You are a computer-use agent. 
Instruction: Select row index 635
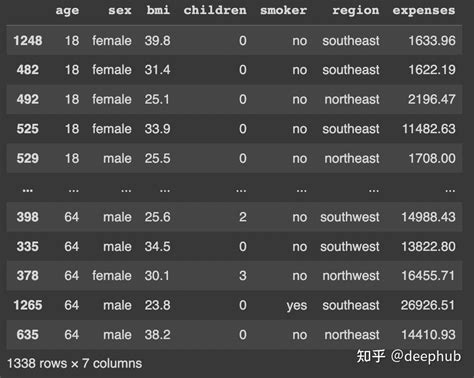click(x=28, y=335)
